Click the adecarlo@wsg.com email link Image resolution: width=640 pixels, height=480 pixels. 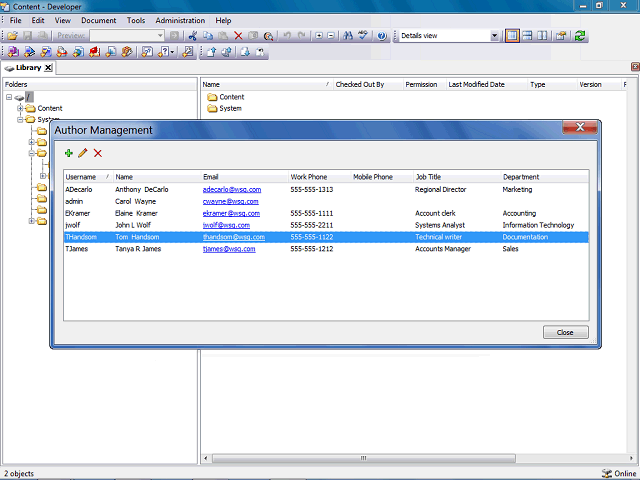(x=232, y=189)
